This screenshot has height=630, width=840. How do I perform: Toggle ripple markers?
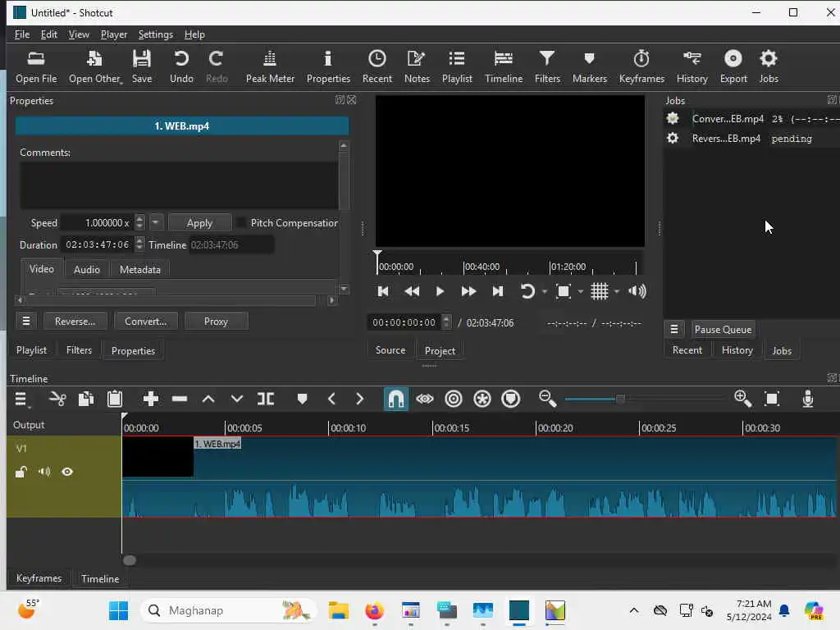tap(511, 399)
